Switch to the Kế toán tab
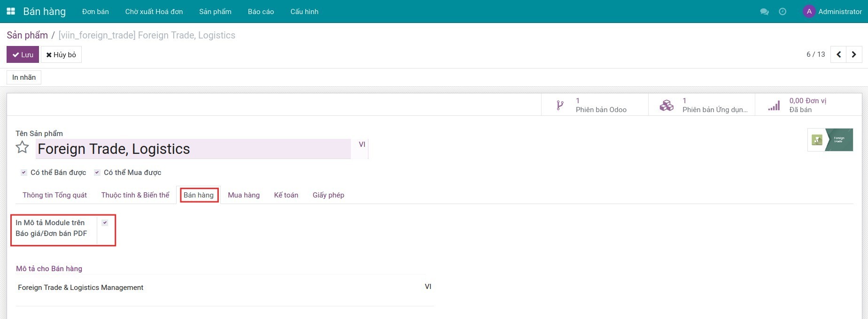868x319 pixels. [286, 195]
